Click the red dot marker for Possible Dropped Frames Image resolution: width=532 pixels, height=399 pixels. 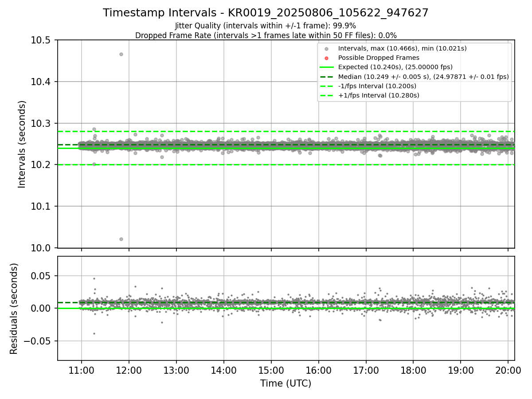326,58
